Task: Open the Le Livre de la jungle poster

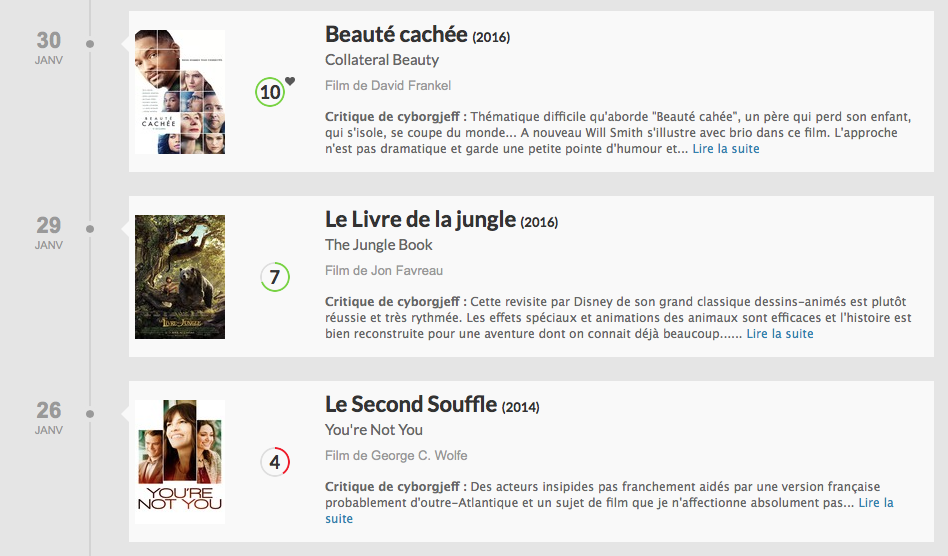Action: click(180, 277)
